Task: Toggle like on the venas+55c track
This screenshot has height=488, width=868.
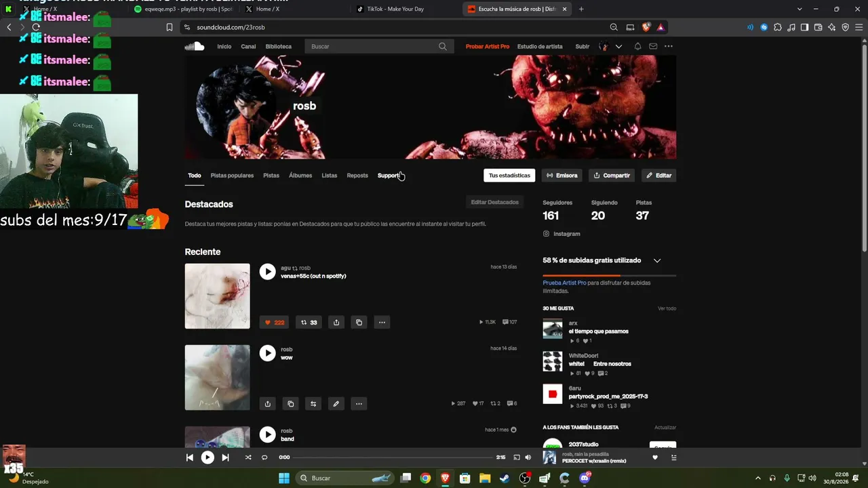Action: (275, 323)
